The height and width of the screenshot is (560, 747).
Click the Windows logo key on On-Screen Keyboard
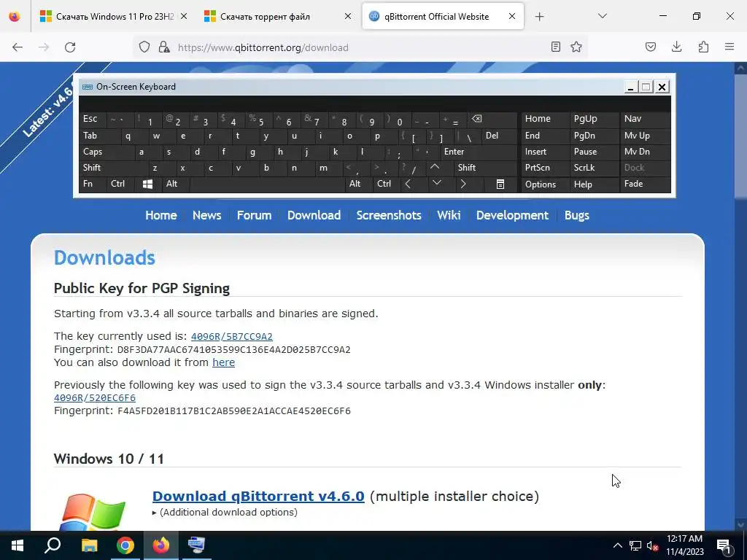pos(147,184)
